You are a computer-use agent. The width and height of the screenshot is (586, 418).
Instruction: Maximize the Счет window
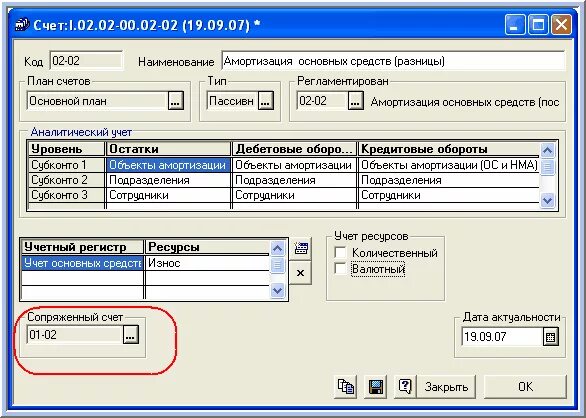pos(538,25)
